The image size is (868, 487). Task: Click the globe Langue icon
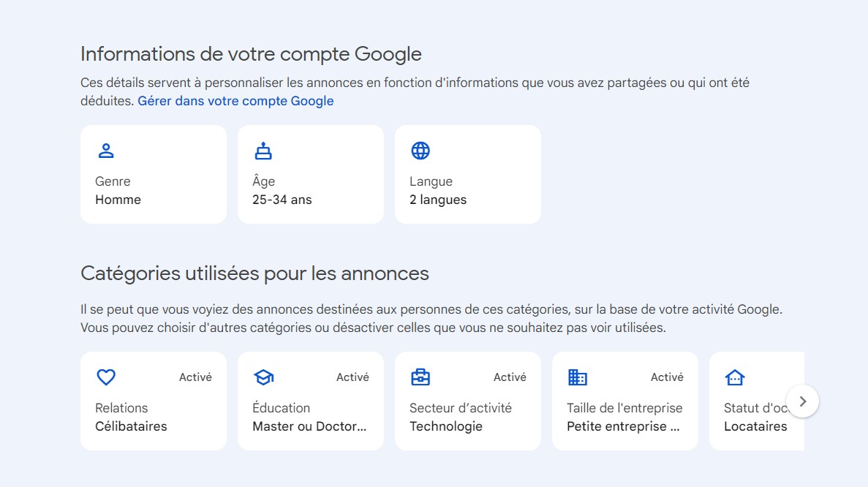pos(420,151)
